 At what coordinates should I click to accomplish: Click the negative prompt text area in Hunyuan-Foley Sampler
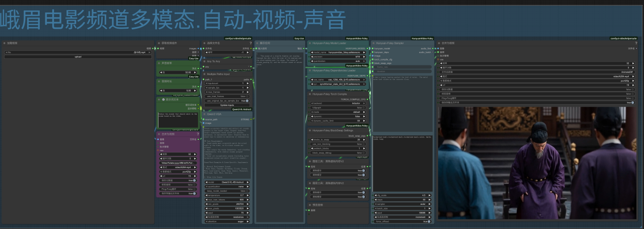click(x=403, y=163)
